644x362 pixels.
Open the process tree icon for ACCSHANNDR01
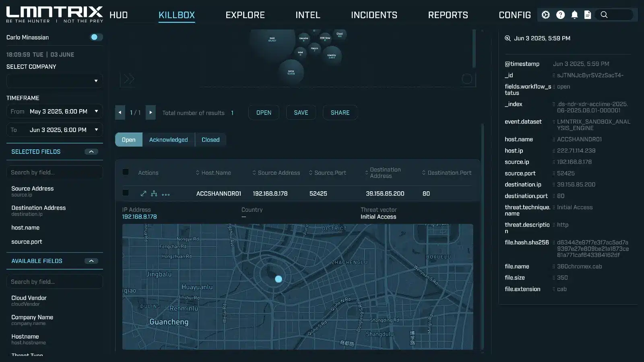pos(154,194)
